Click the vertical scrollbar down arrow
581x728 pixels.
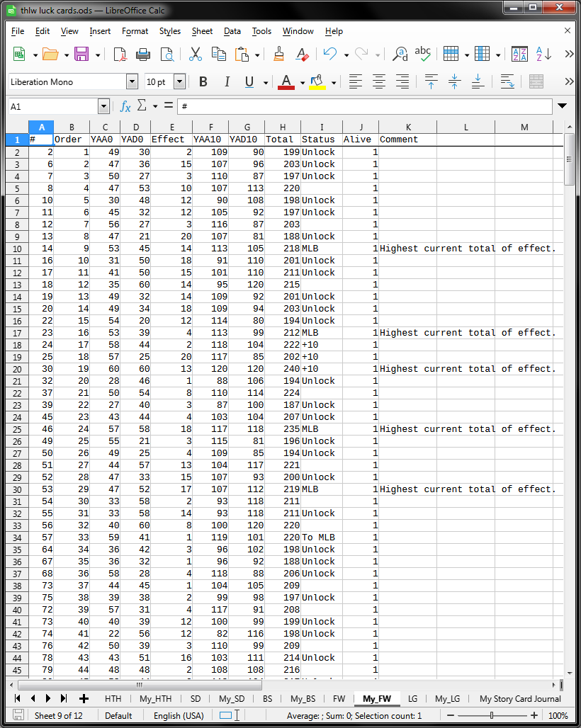[570, 673]
